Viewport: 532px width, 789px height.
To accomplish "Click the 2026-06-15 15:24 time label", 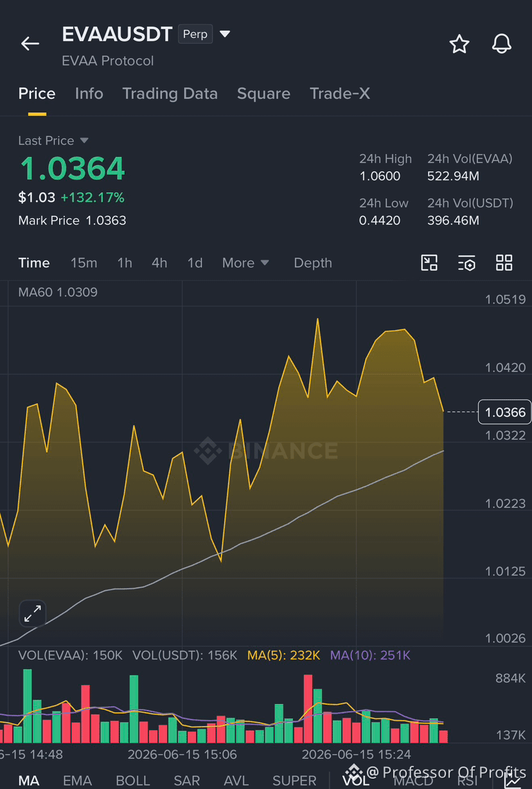I will [357, 754].
